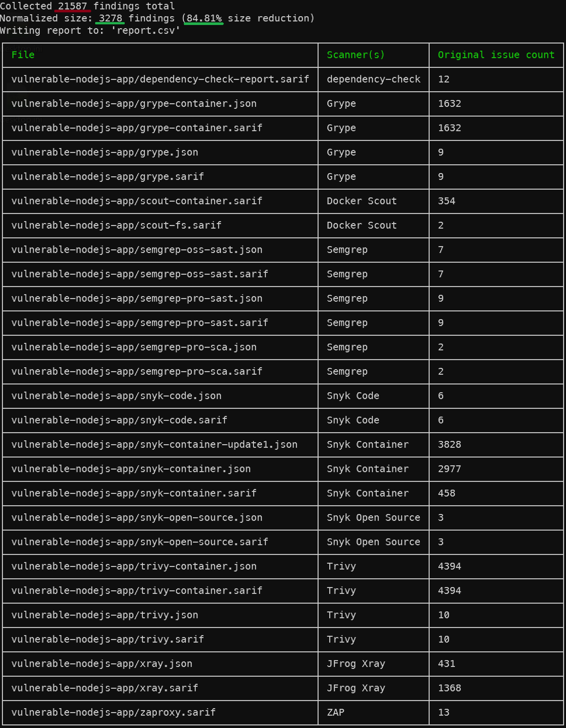Click the trivy-container.sarif file path
This screenshot has height=728, width=566.
point(137,590)
